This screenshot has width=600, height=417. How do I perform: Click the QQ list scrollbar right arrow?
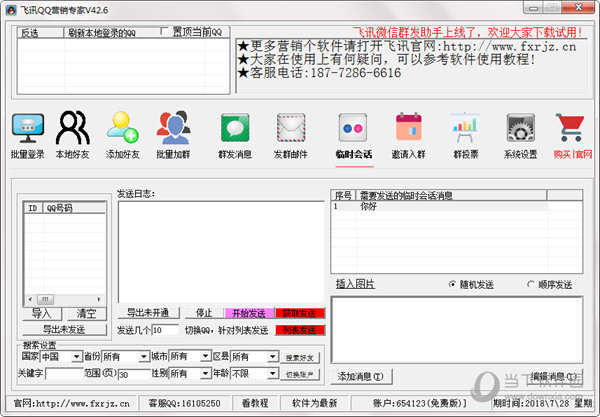99,299
